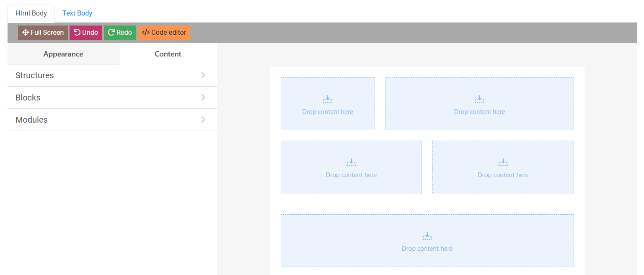Click the Full Screen arrows icon
The height and width of the screenshot is (275, 644).
pyautogui.click(x=25, y=33)
